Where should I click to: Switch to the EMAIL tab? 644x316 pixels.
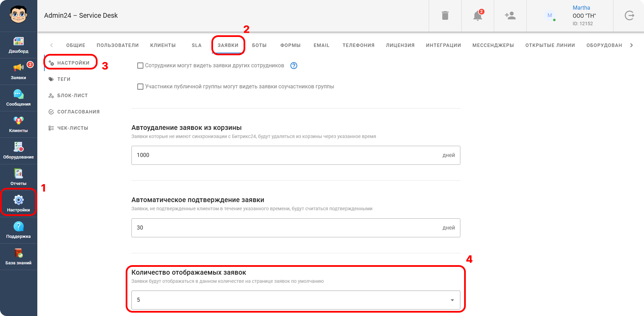pos(321,45)
